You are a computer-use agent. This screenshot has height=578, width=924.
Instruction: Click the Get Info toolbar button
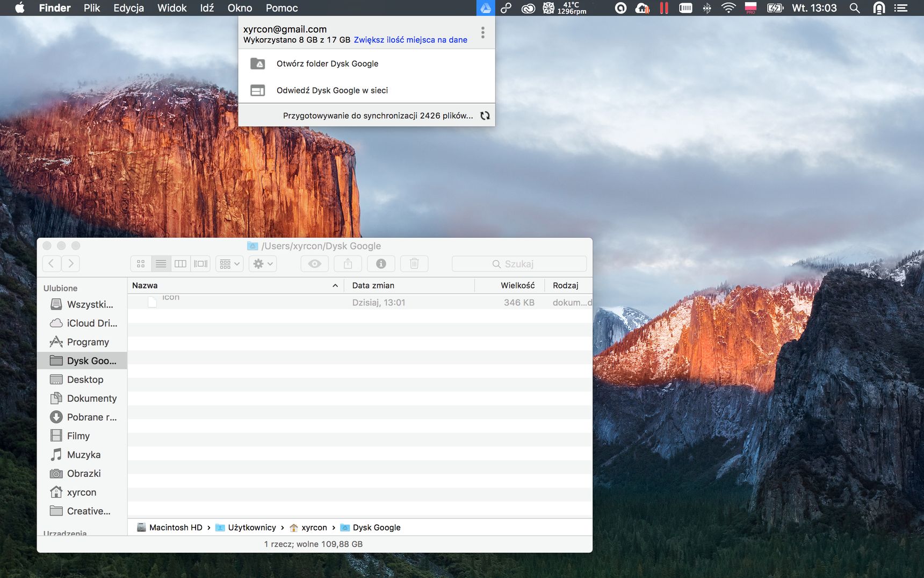381,263
